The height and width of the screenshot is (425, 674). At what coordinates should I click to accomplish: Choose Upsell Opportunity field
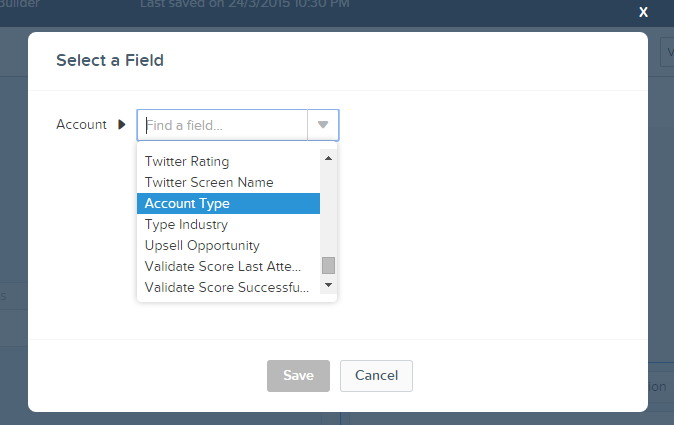[202, 245]
